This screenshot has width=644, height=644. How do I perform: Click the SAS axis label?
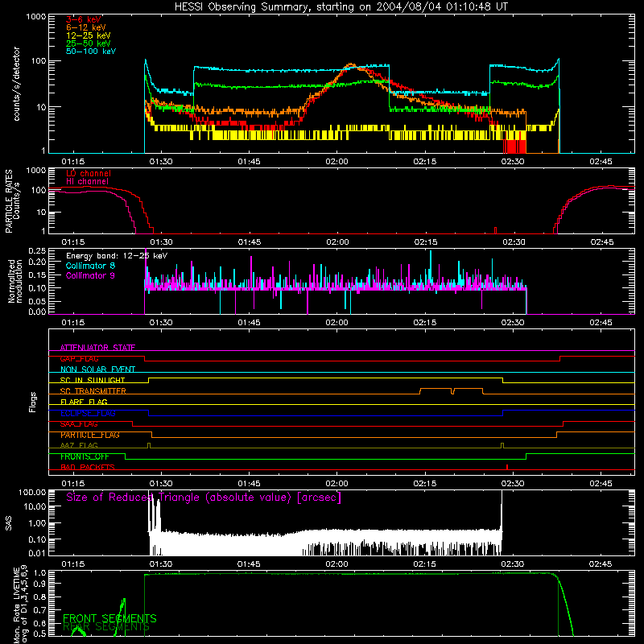pyautogui.click(x=9, y=522)
